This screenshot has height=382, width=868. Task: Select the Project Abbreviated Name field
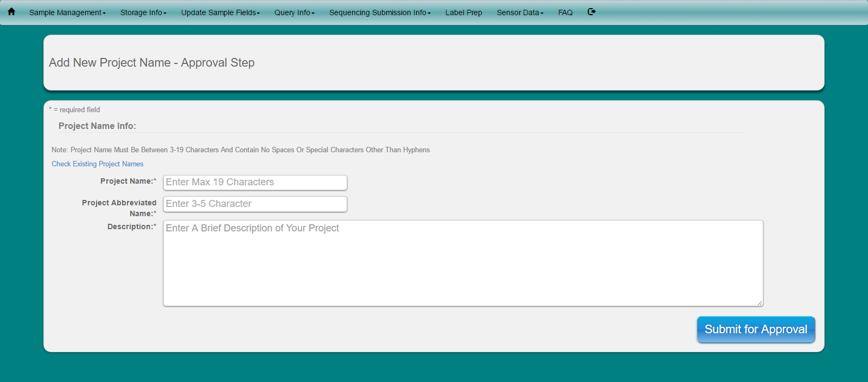coord(255,204)
